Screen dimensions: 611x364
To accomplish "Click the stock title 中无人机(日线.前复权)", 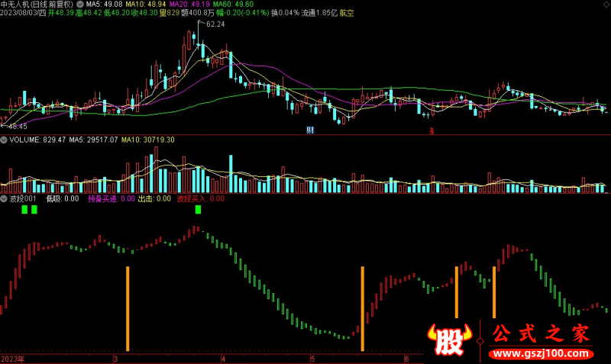I will click(x=37, y=5).
